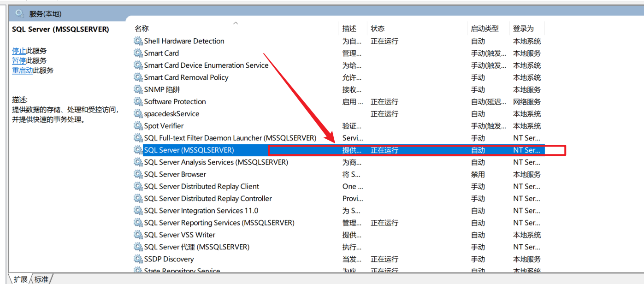Click the gear icon for Shell Hardware Detection

click(x=138, y=41)
